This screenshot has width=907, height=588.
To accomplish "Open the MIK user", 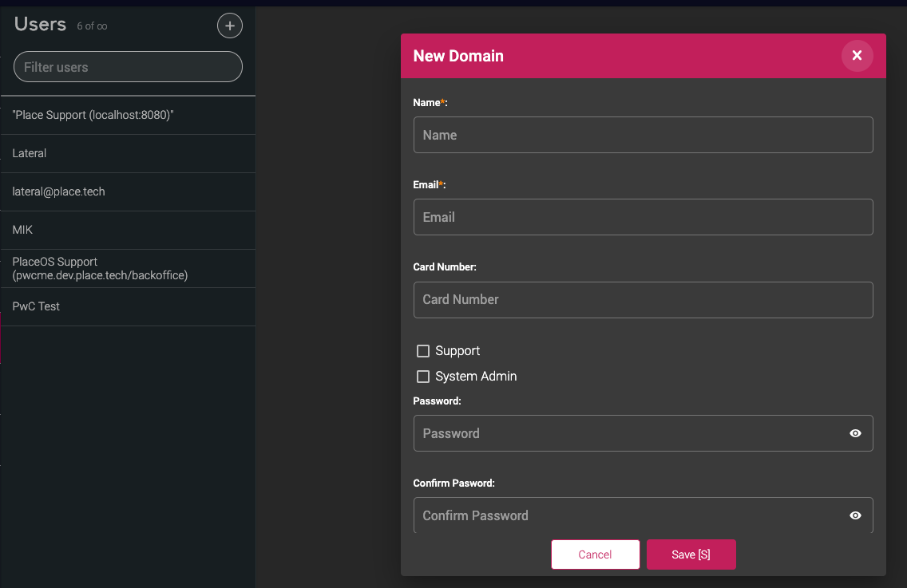I will (x=128, y=230).
